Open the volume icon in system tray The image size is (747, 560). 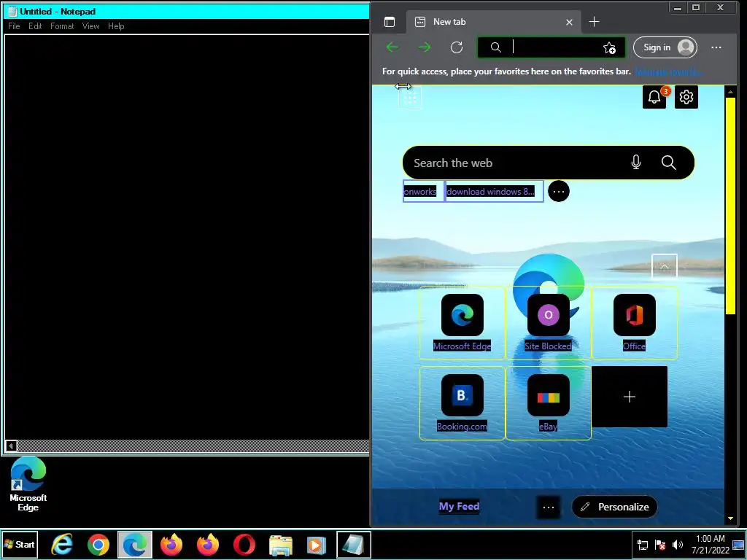(x=678, y=545)
